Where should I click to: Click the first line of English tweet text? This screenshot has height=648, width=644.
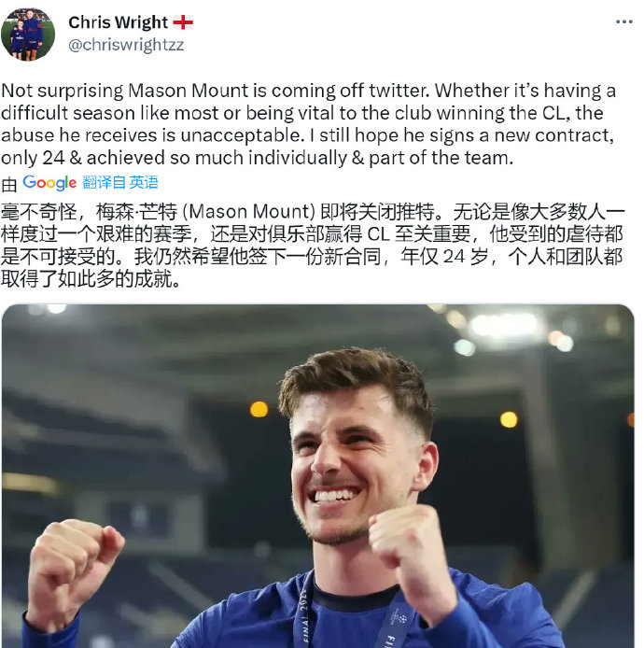pos(309,91)
